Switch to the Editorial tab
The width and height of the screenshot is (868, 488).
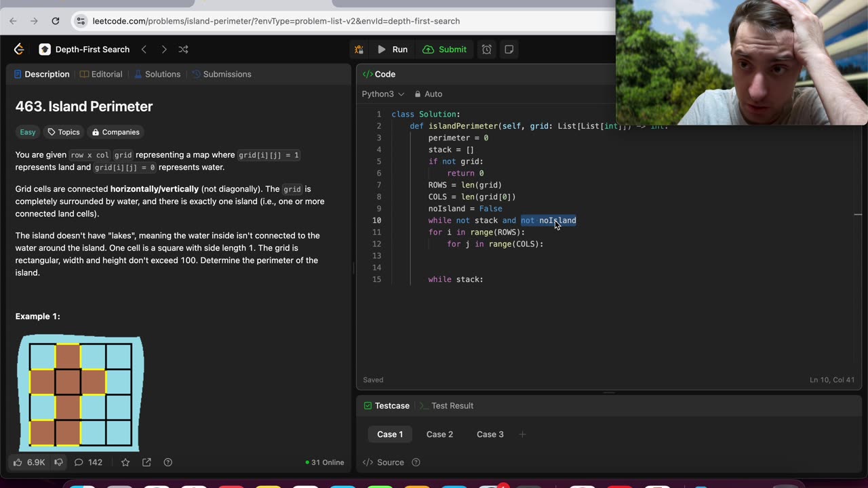pyautogui.click(x=101, y=74)
